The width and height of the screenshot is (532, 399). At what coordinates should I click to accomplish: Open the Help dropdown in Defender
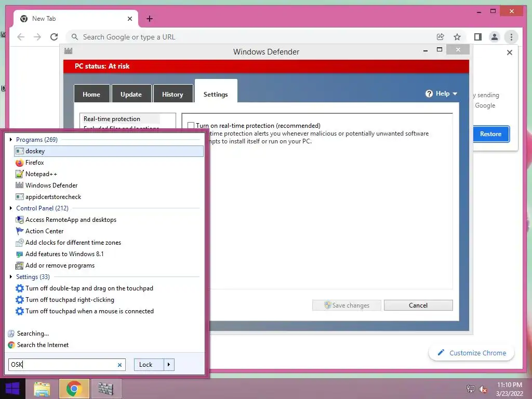pyautogui.click(x=442, y=94)
